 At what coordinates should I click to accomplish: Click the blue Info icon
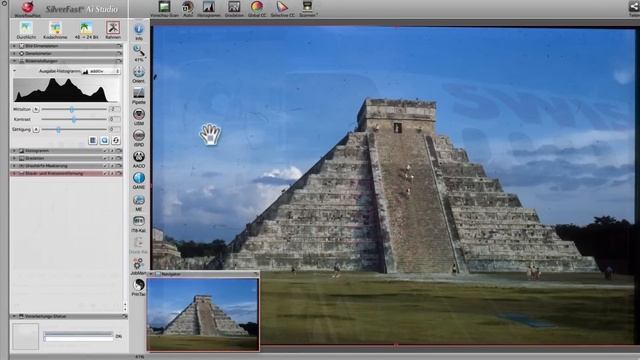pos(139,29)
